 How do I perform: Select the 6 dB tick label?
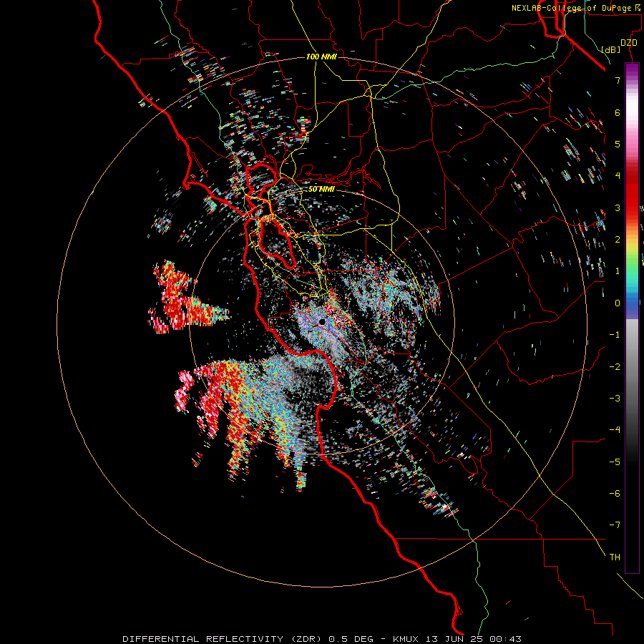(x=618, y=112)
